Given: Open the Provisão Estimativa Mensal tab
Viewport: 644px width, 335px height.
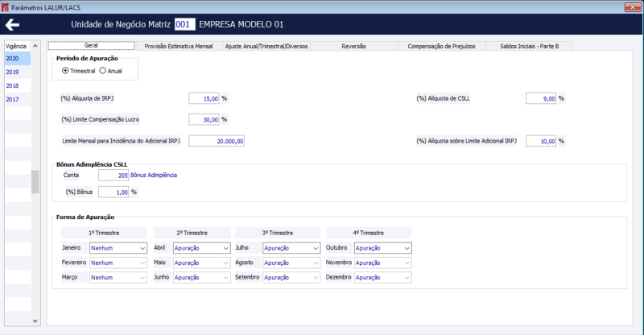Looking at the screenshot, I should click(x=179, y=46).
